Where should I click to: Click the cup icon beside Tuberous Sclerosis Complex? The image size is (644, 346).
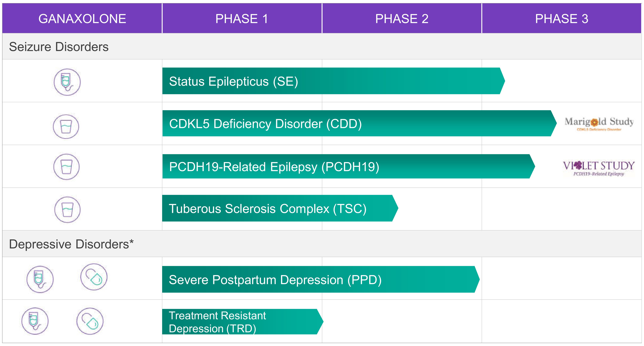[x=67, y=210]
